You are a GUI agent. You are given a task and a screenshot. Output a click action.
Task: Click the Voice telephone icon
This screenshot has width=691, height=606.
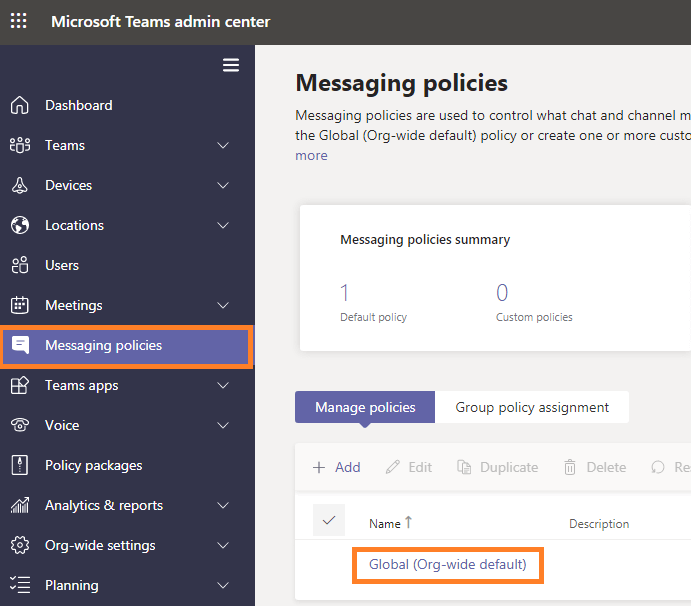pyautogui.click(x=20, y=425)
